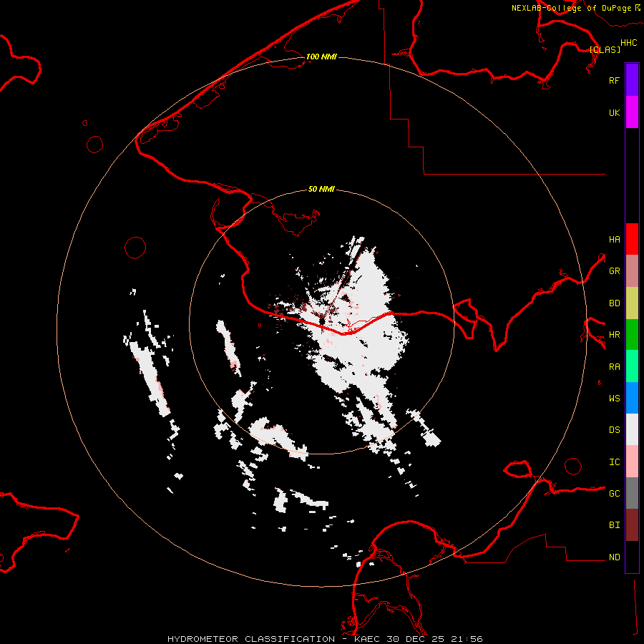644x644 pixels.
Task: Click the UK magenta legend swatch
Action: 632,112
